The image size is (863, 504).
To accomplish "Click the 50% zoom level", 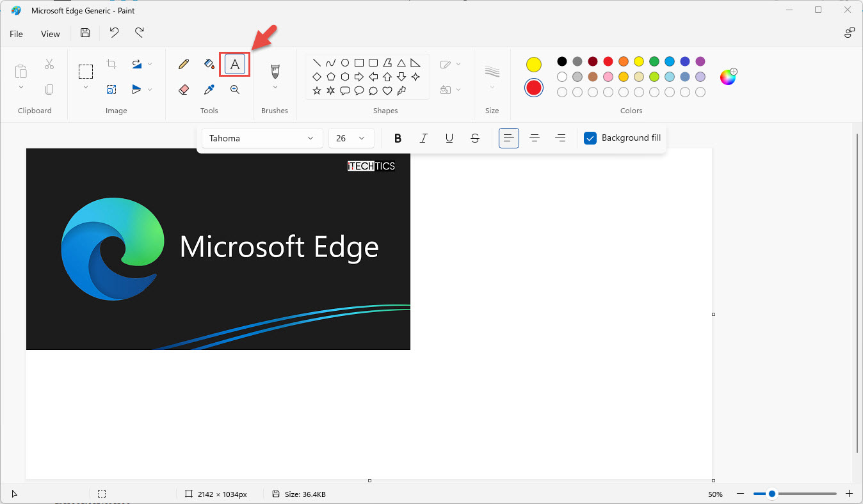I will (x=715, y=494).
